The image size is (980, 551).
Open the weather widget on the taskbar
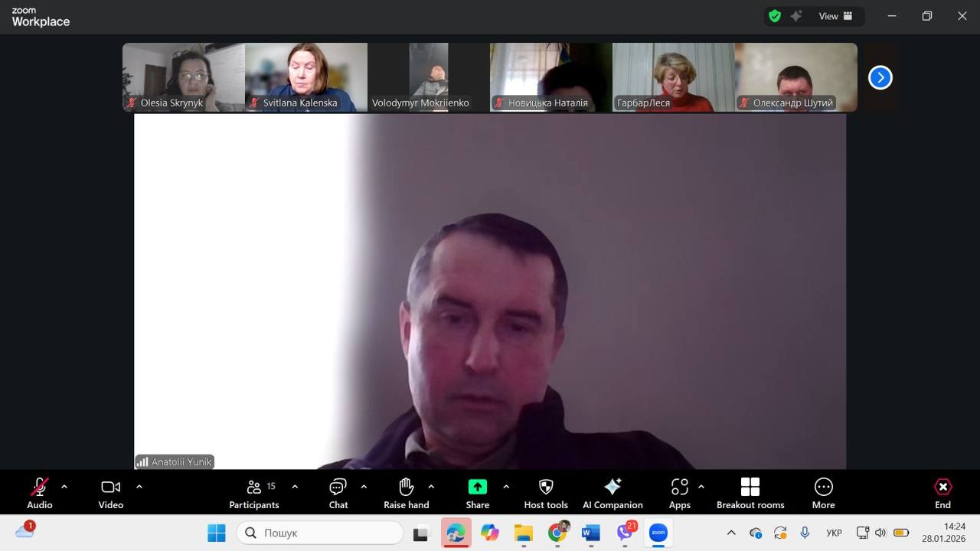(x=24, y=531)
